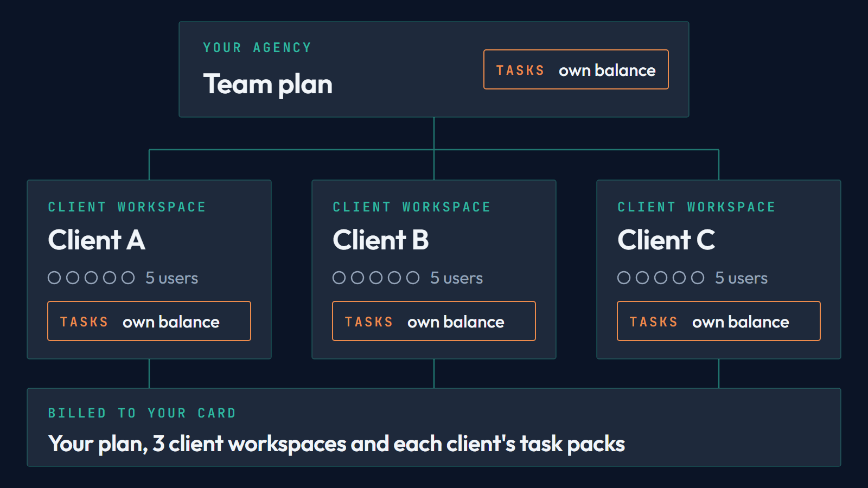
Task: Click the first user circle under Client B
Action: pos(339,278)
